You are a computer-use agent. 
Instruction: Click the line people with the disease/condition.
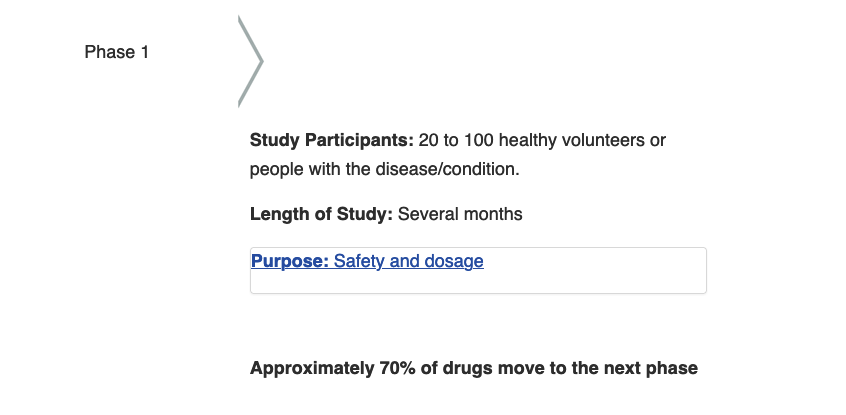pos(384,169)
